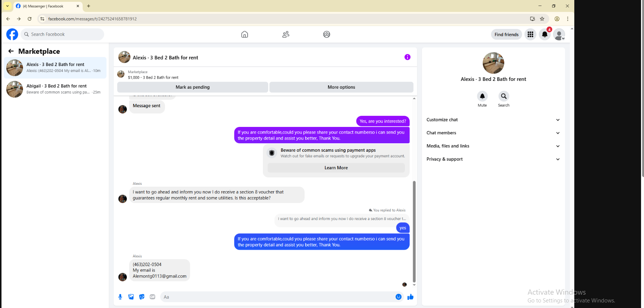Open the Facebook menu grid icon
This screenshot has width=644, height=308.
531,35
